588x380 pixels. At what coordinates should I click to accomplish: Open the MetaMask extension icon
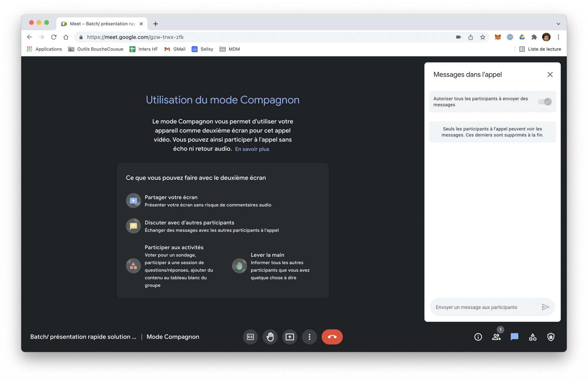click(498, 37)
